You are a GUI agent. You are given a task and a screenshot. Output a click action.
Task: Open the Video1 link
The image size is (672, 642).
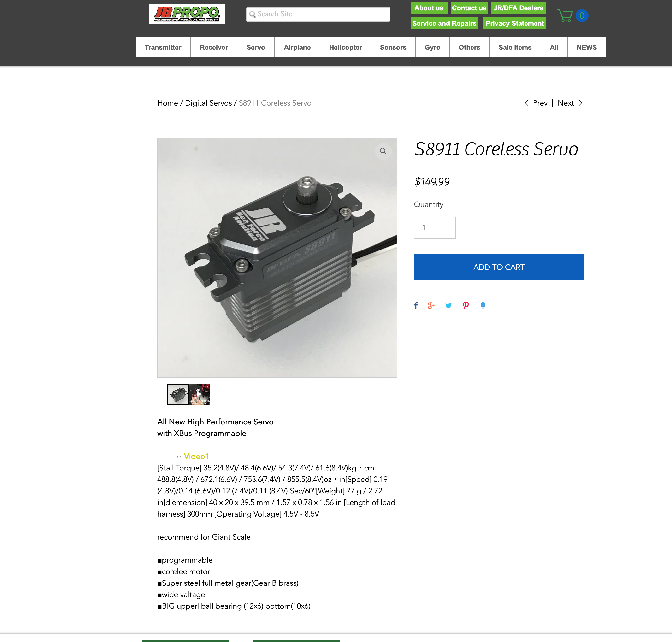click(196, 456)
